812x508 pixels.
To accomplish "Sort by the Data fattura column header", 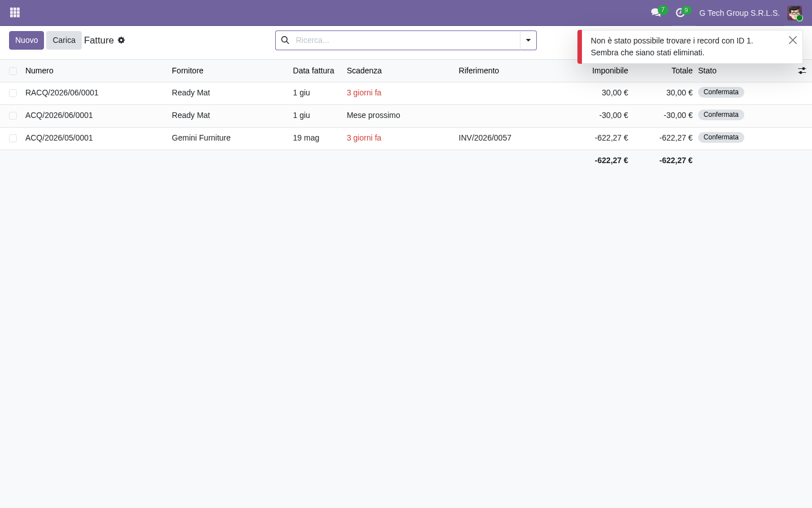I will 314,71.
